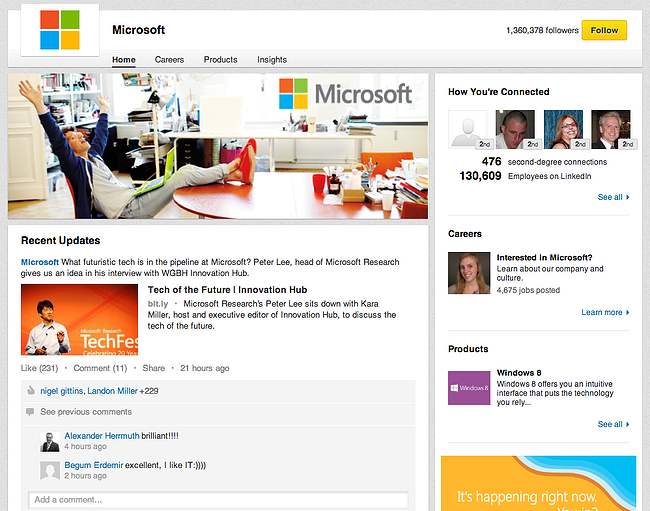Screen dimensions: 650x511
Task: Open Landon Miller profile link
Action: (112, 391)
